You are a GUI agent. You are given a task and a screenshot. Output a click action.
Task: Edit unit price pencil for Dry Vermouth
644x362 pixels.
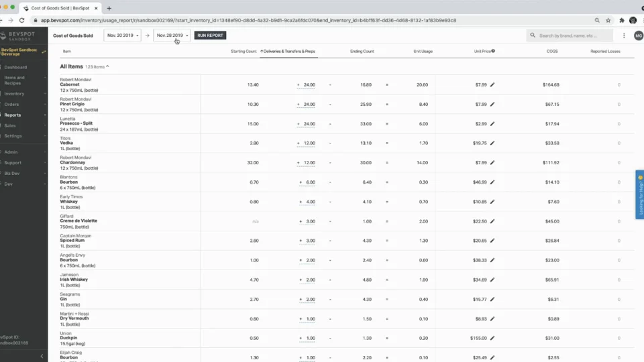tap(492, 318)
